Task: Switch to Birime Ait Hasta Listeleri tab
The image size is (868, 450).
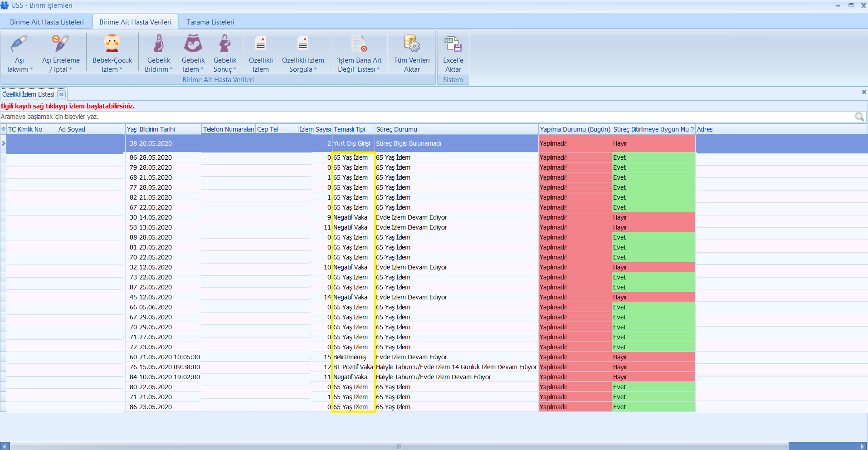Action: [47, 22]
